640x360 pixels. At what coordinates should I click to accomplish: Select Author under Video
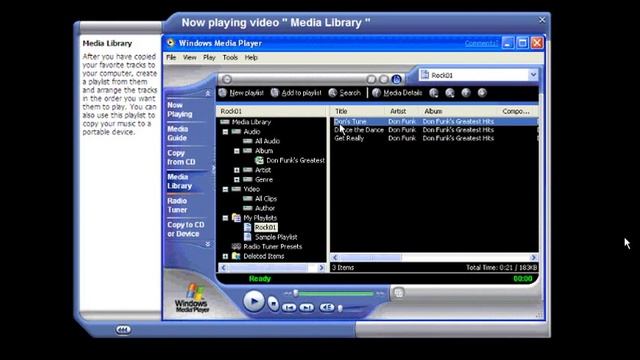[265, 208]
